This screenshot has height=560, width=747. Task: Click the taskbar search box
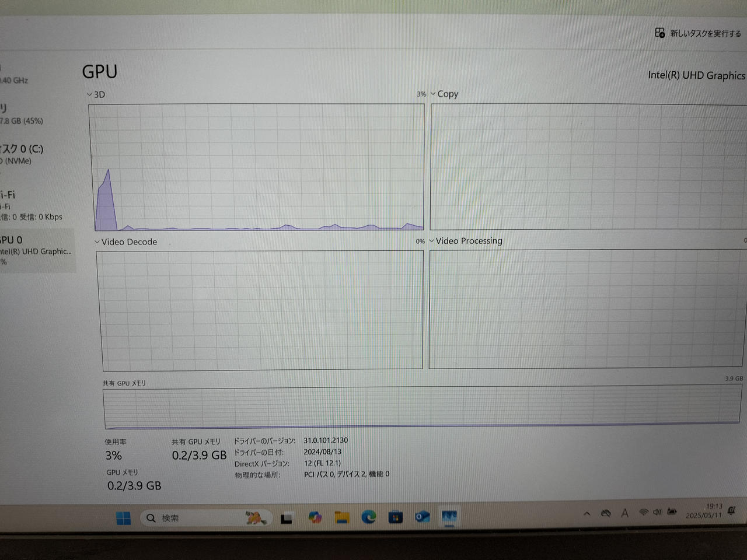pyautogui.click(x=193, y=518)
